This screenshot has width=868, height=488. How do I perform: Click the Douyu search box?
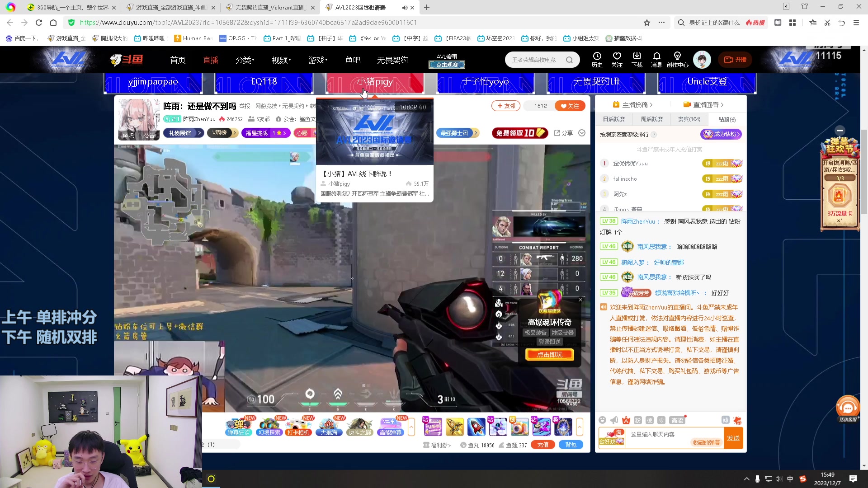[542, 60]
